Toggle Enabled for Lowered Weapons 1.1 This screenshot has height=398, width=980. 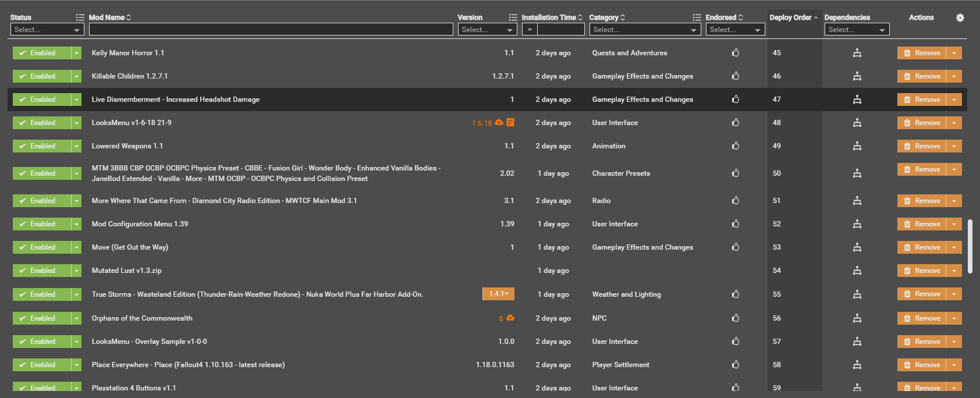(x=42, y=146)
